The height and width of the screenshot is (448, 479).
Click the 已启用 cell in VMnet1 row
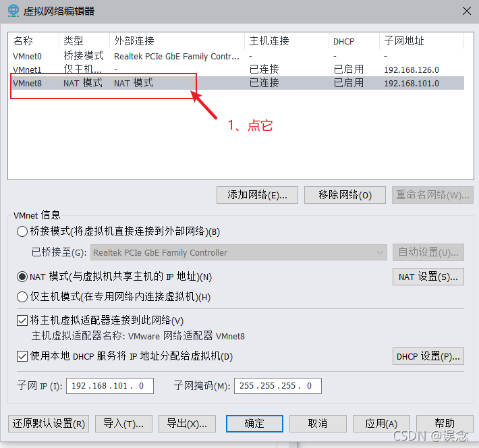click(x=349, y=69)
